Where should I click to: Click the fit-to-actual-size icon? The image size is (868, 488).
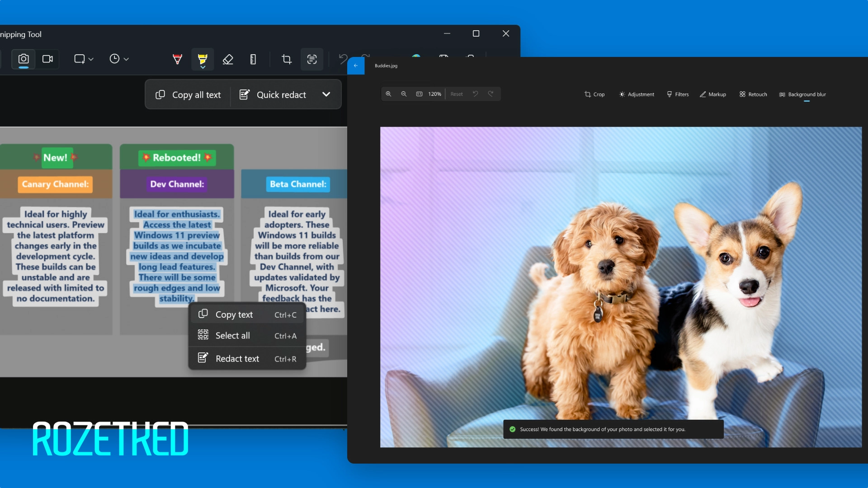[419, 94]
